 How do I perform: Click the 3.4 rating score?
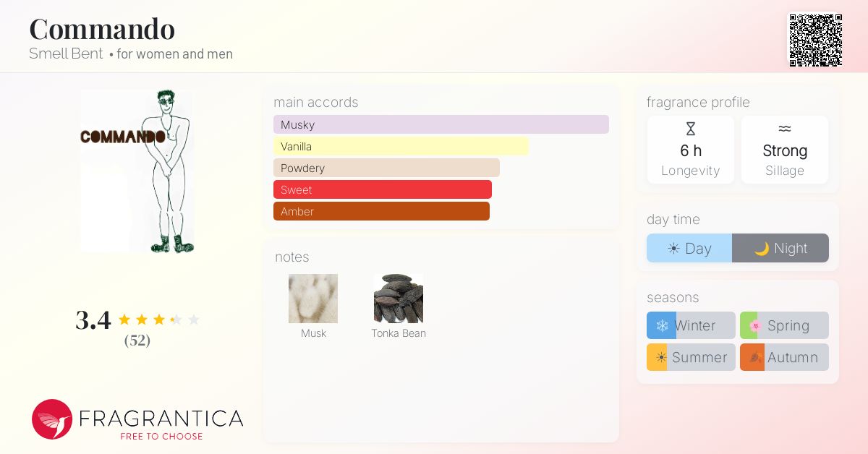pyautogui.click(x=93, y=320)
